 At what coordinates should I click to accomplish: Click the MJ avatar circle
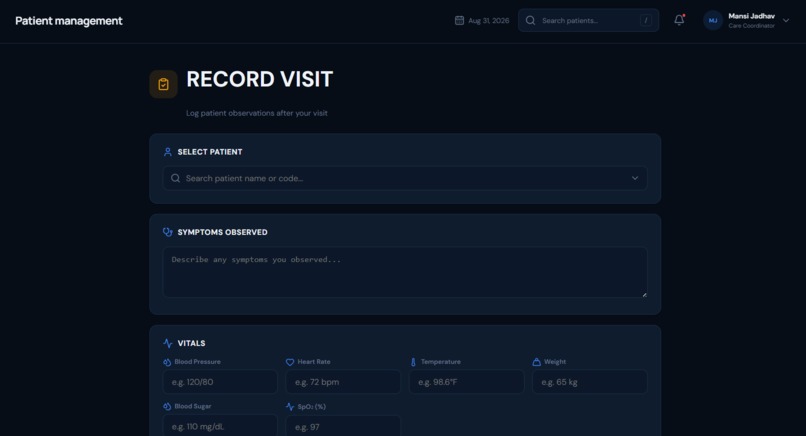coord(713,21)
